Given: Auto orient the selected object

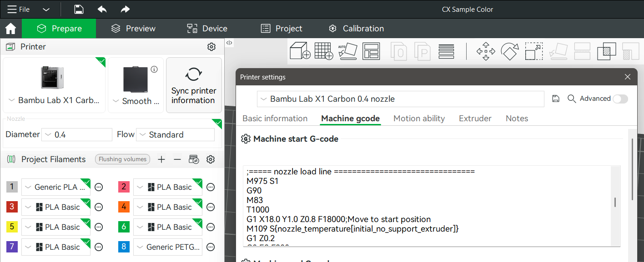Looking at the screenshot, I should click(347, 51).
